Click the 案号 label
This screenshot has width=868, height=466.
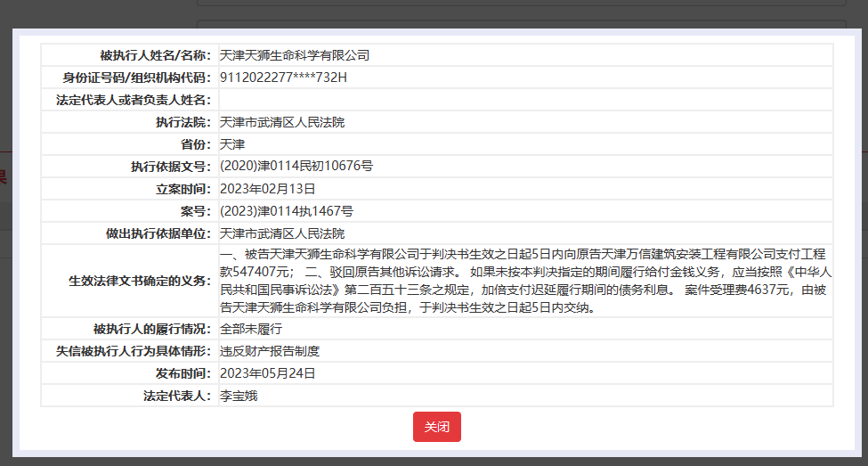pos(196,211)
